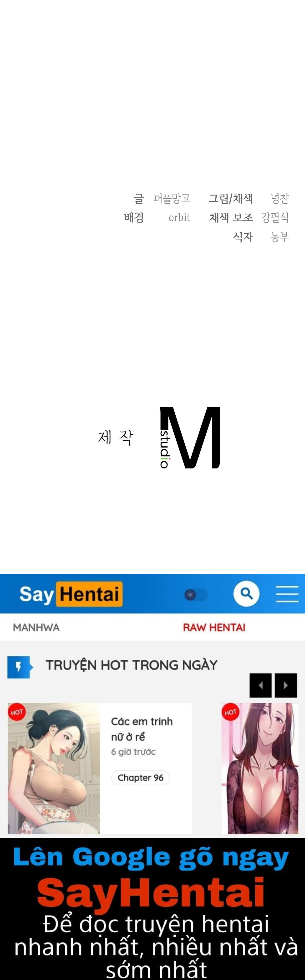Click the HOT badge on first cover
Screen dimensions: 305x980
(x=17, y=712)
